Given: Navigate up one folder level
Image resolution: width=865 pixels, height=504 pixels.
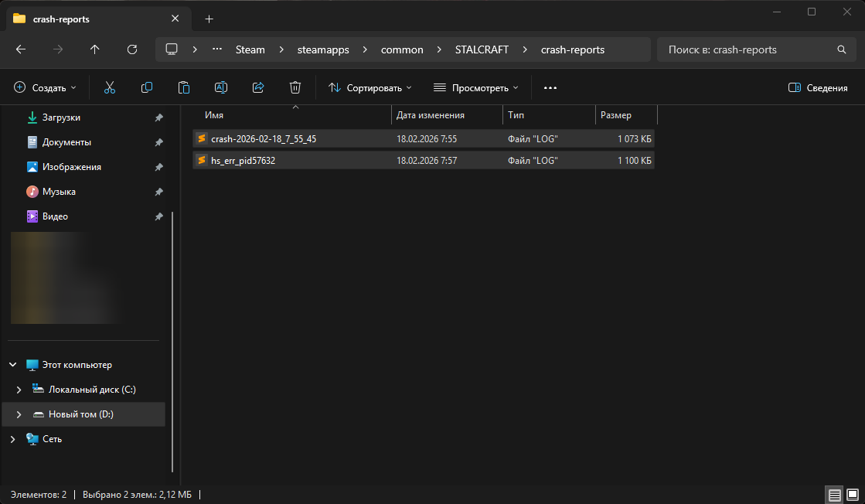Looking at the screenshot, I should (x=95, y=49).
